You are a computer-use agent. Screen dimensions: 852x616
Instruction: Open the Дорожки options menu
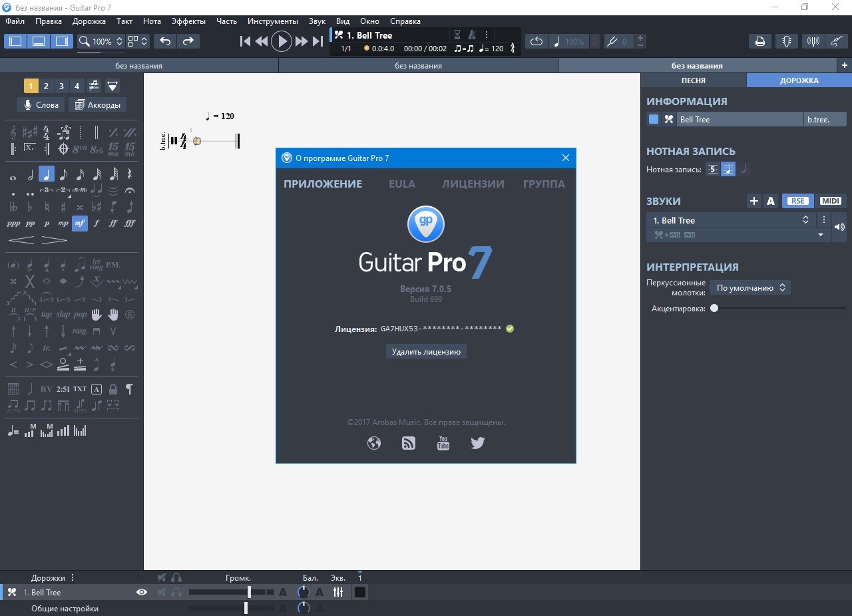click(x=73, y=577)
